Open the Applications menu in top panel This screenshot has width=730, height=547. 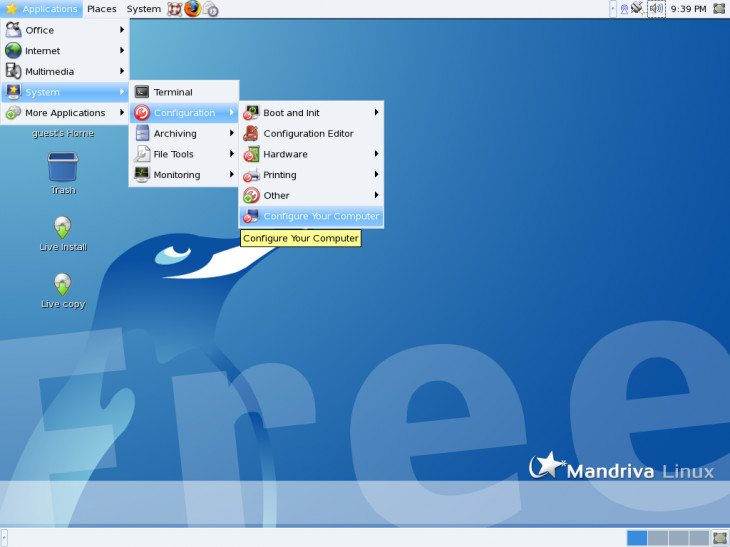pos(41,9)
